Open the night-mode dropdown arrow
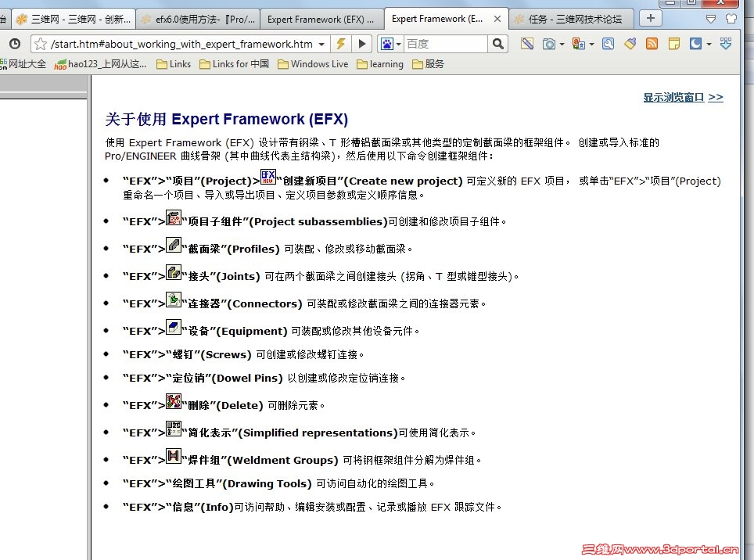Image resolution: width=754 pixels, height=560 pixels. [709, 45]
